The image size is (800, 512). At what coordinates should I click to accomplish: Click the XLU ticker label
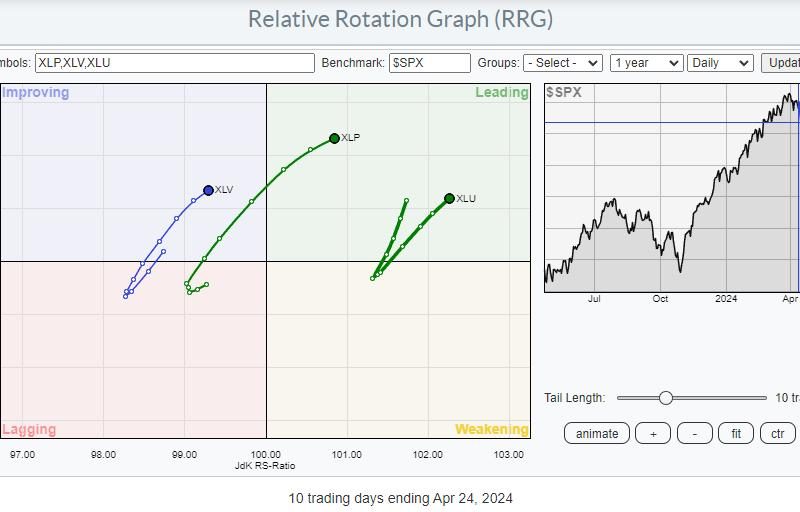point(466,199)
